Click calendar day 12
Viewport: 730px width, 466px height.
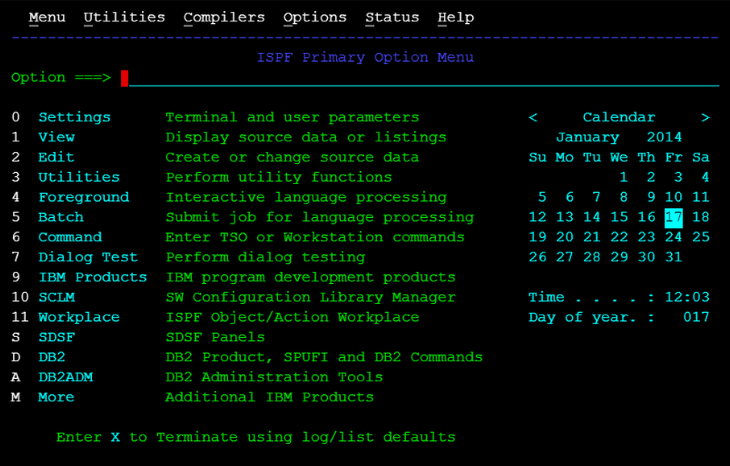click(x=538, y=217)
